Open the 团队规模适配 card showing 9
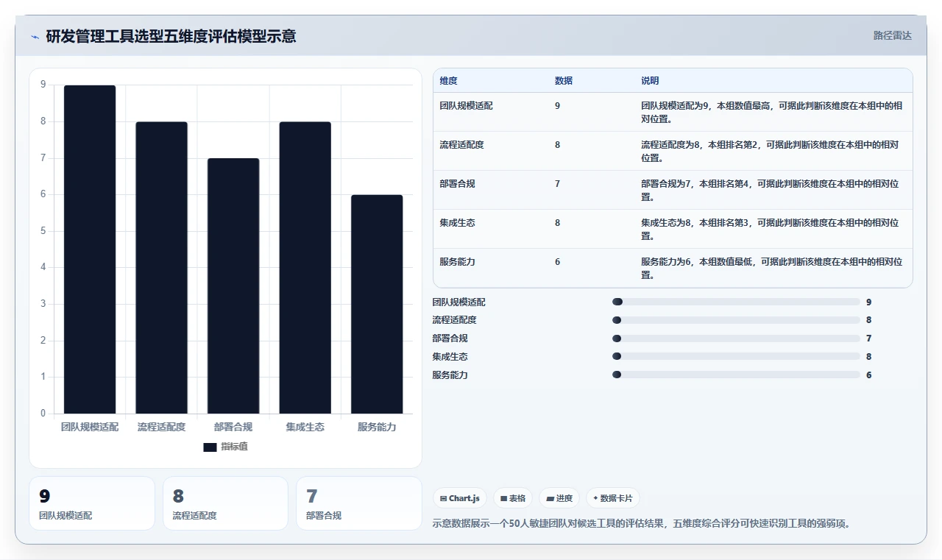942x560 pixels. click(x=92, y=503)
